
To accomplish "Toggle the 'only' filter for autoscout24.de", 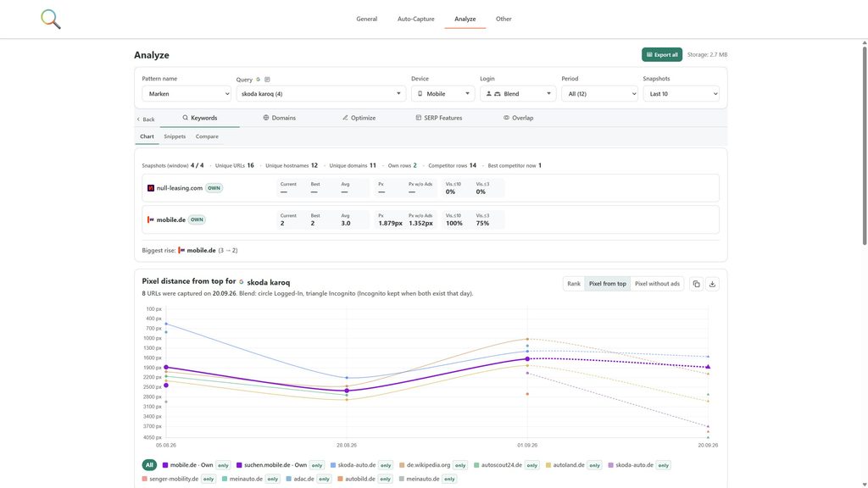I will 532,465.
